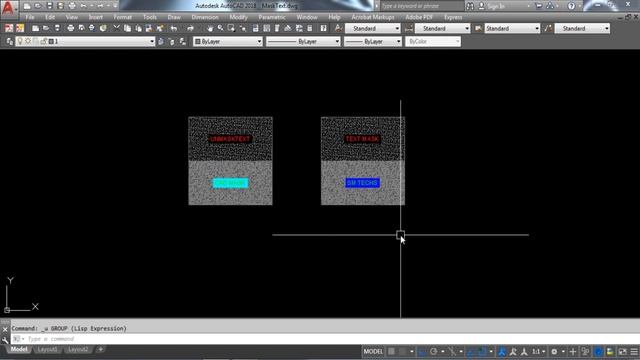Viewport: 640px width, 360px height.
Task: Switch to the Layout1 tab
Action: tap(47, 349)
